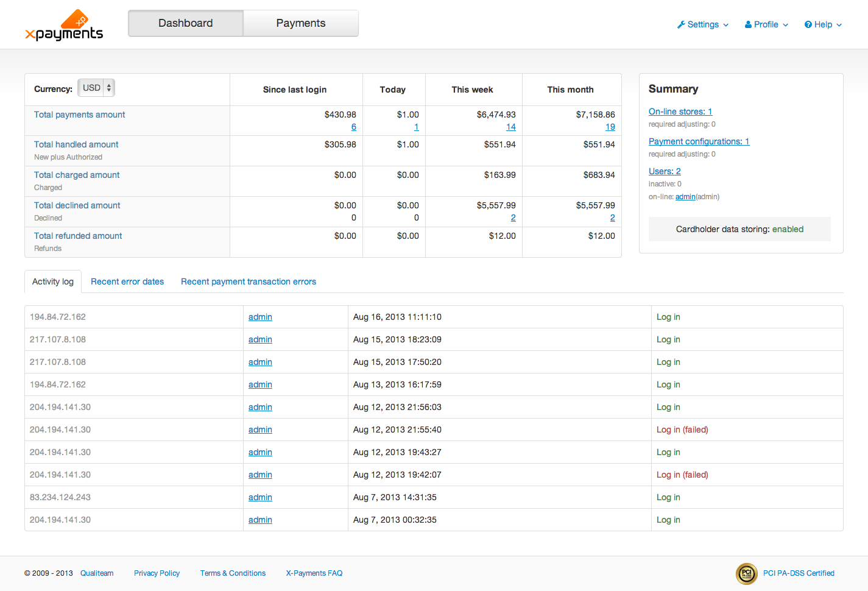Viewport: 868px width, 591px height.
Task: Click admin link for Aug 15 18:23:09 entry
Action: pos(260,339)
